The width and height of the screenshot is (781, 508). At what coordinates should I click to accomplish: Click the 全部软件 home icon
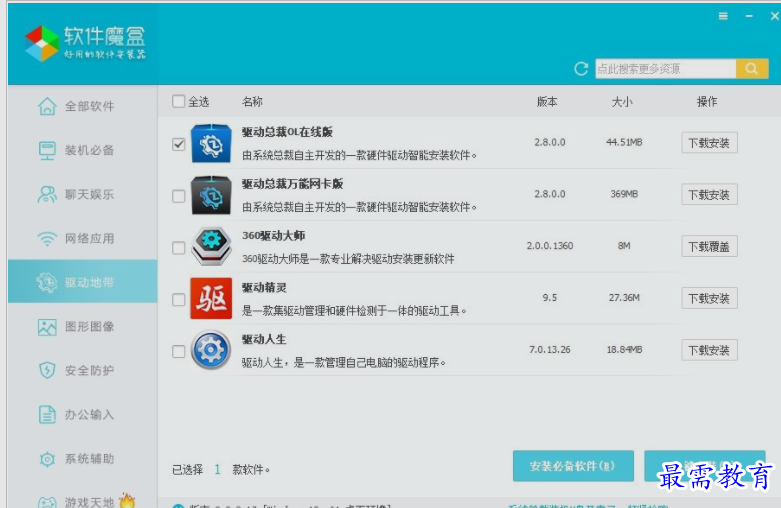coord(47,106)
